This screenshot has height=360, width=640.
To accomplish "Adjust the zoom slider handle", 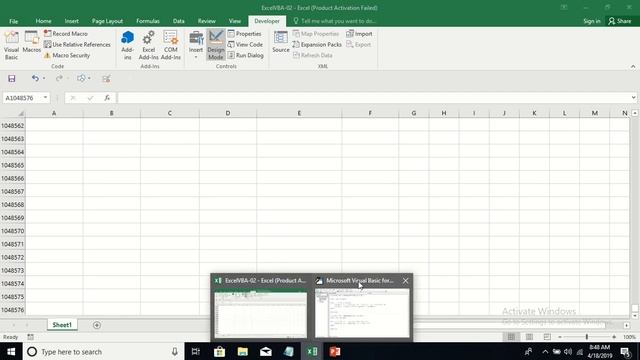I will [x=587, y=337].
